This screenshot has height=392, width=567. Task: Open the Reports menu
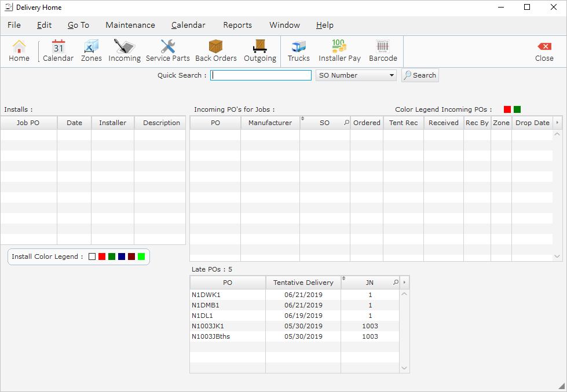click(237, 25)
